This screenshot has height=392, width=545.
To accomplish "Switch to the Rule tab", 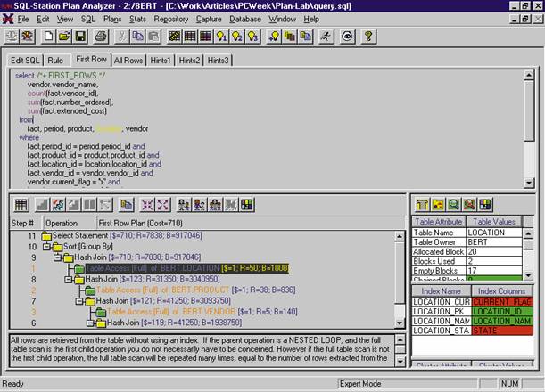I will (x=55, y=61).
